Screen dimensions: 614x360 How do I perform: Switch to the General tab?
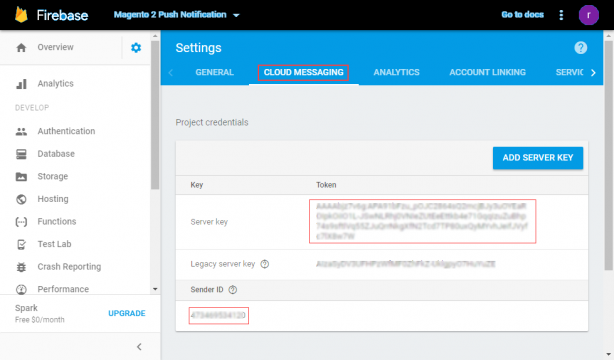(215, 72)
